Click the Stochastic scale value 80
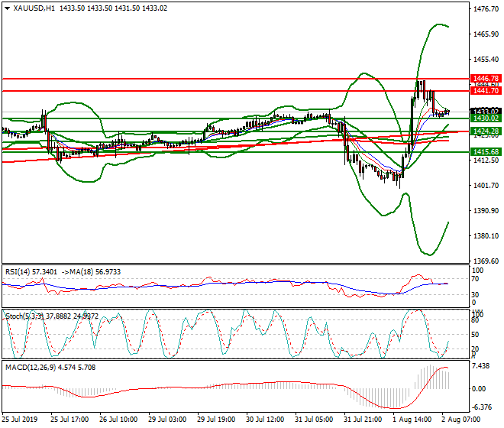 click(475, 320)
